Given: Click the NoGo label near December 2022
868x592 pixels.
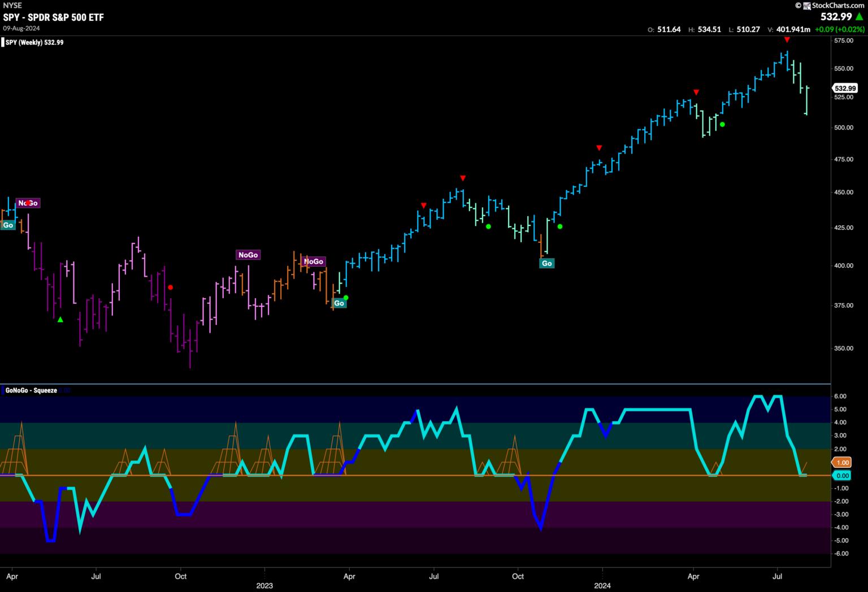Looking at the screenshot, I should pyautogui.click(x=248, y=255).
